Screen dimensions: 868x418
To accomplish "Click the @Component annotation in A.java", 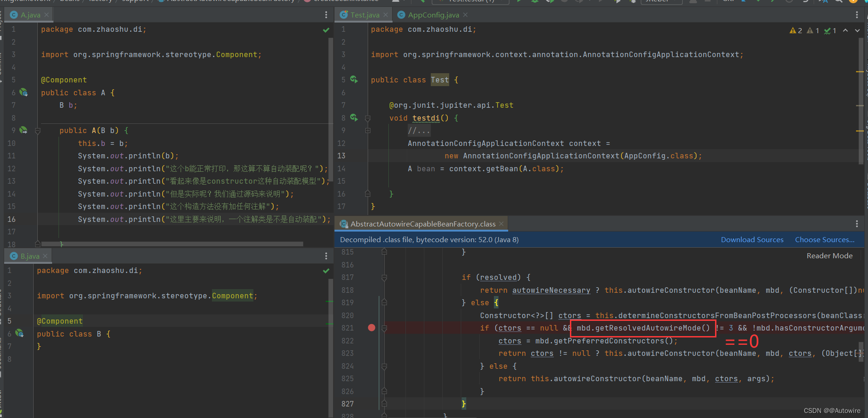I will 64,80.
